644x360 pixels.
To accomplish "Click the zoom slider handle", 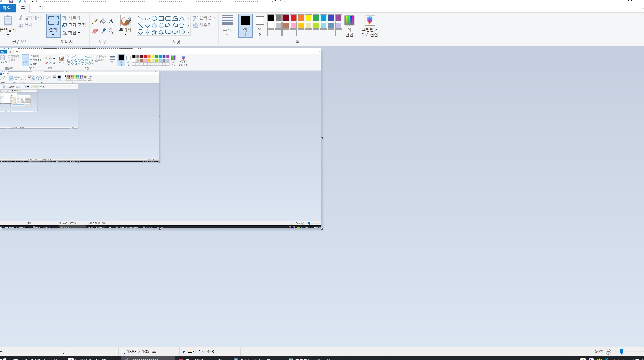I will click(x=622, y=351).
